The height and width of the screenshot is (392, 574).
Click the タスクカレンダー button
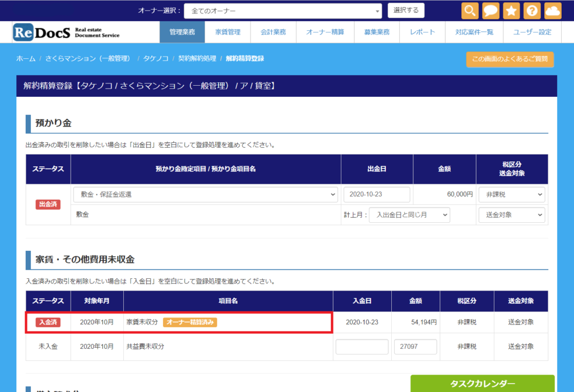[483, 384]
